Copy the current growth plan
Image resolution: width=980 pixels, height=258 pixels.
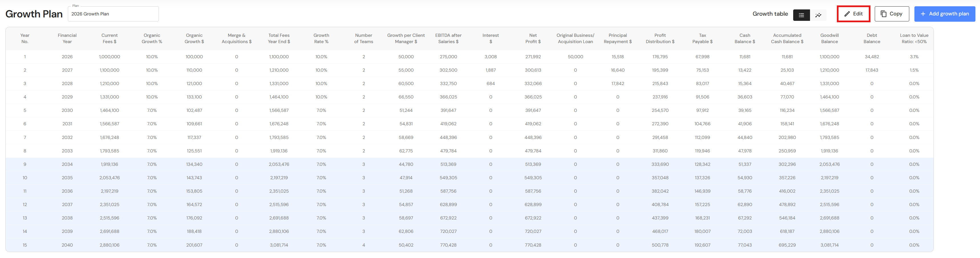[891, 14]
